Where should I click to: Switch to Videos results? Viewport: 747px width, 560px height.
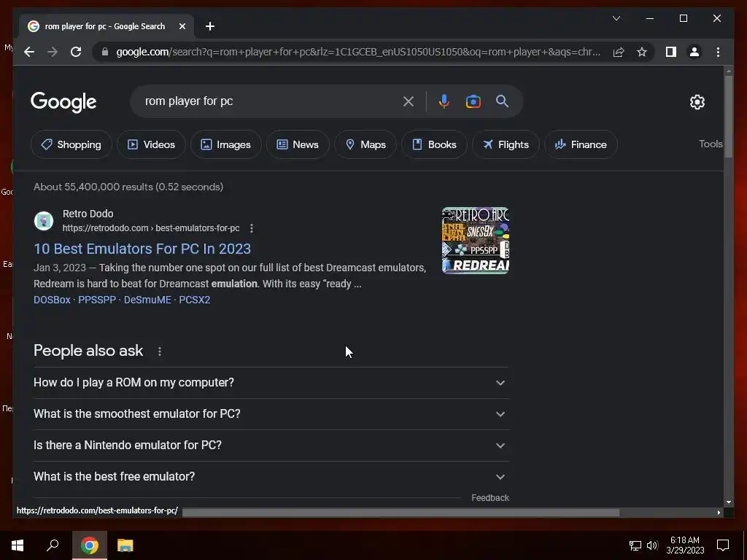click(x=151, y=144)
